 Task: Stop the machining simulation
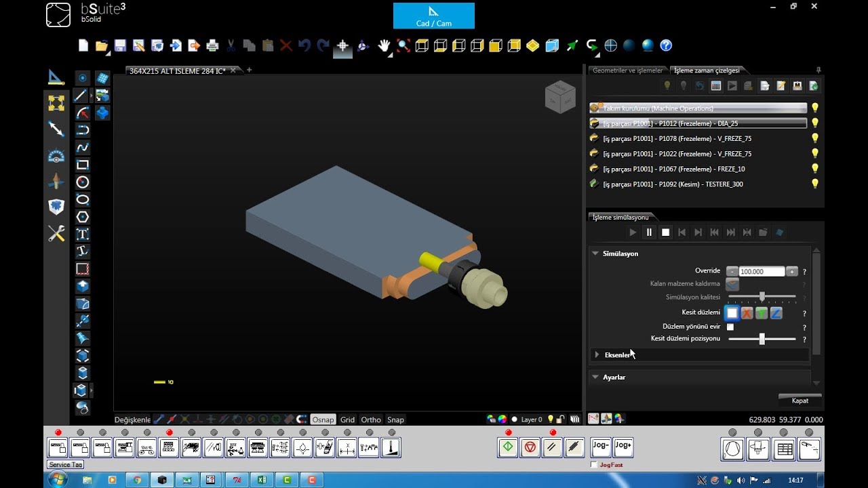pos(665,232)
